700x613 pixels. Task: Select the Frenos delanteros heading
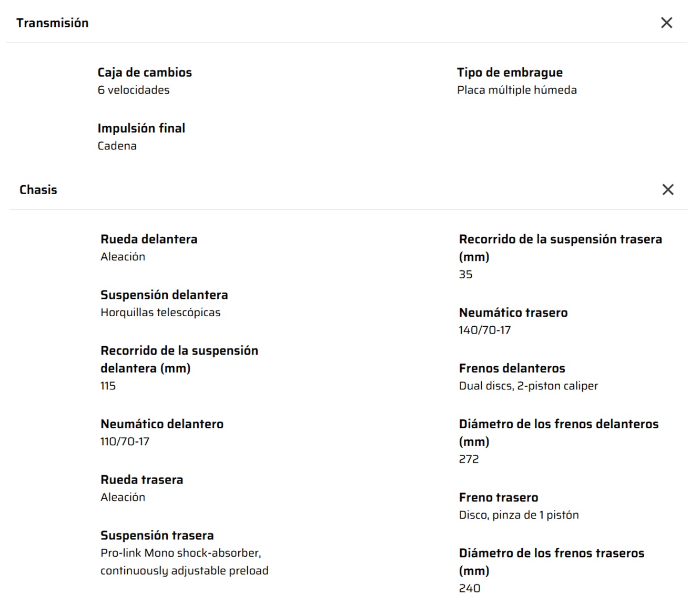point(512,368)
